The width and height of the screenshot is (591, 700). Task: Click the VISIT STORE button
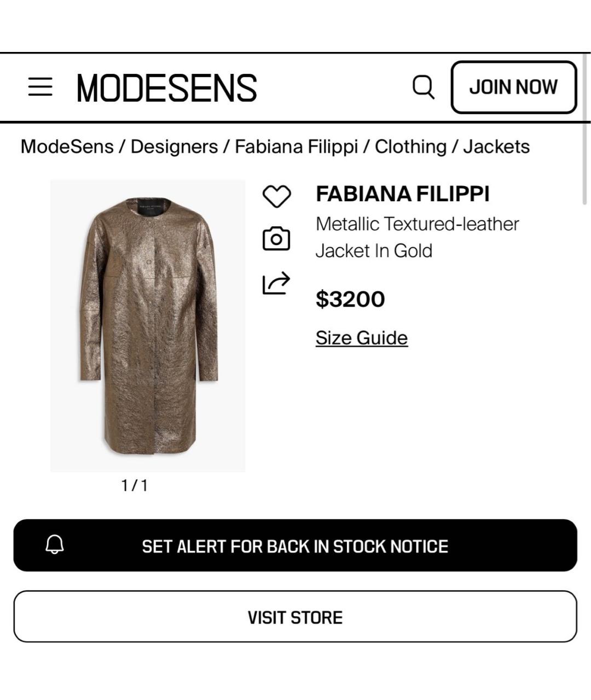pos(295,617)
